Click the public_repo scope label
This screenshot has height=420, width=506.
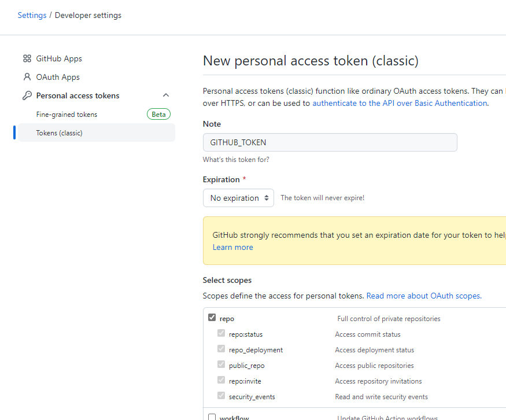pos(246,366)
